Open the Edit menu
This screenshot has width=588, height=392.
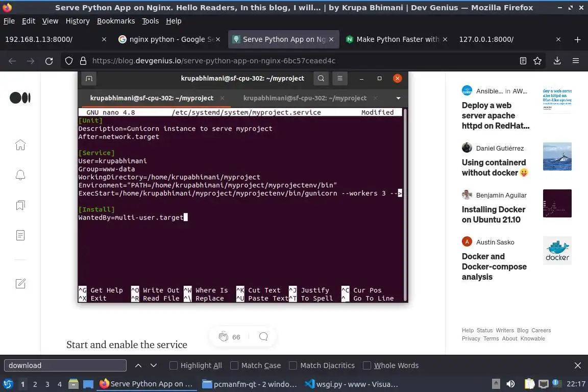tap(29, 21)
